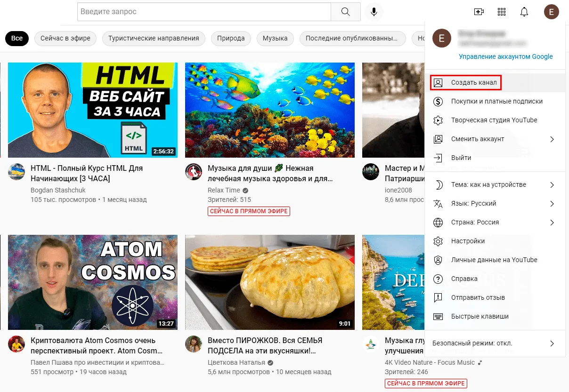Expand Сменить аккаунт submenu arrow

click(552, 139)
